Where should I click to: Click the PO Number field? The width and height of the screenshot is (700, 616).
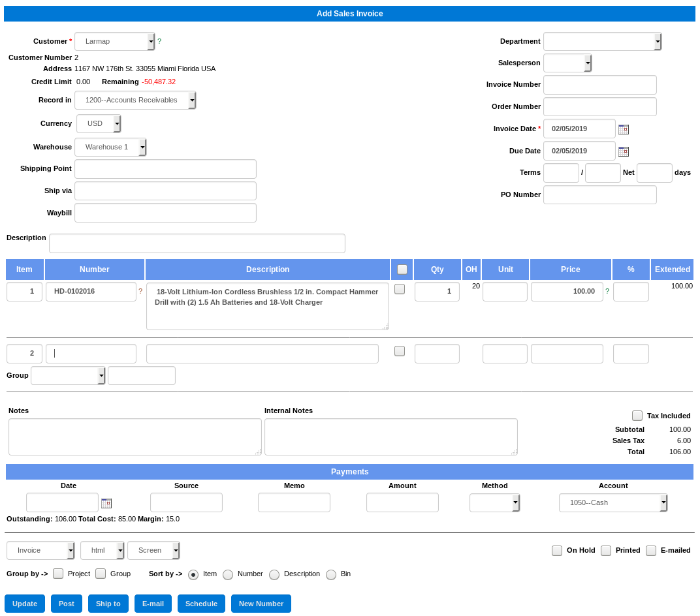tap(600, 195)
